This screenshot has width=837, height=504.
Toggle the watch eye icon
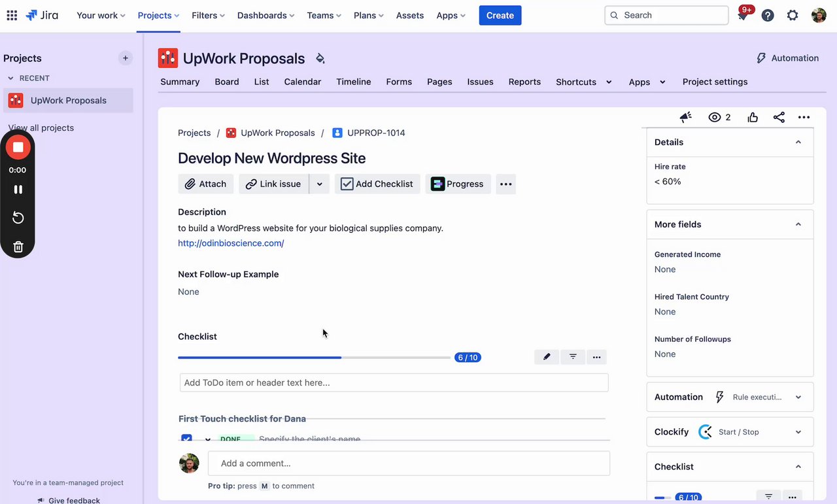coord(715,118)
